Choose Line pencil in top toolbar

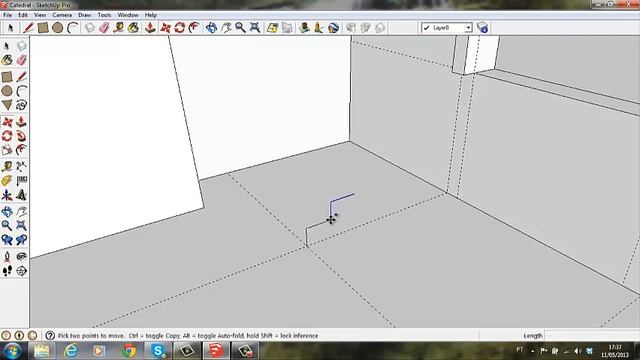[28, 28]
